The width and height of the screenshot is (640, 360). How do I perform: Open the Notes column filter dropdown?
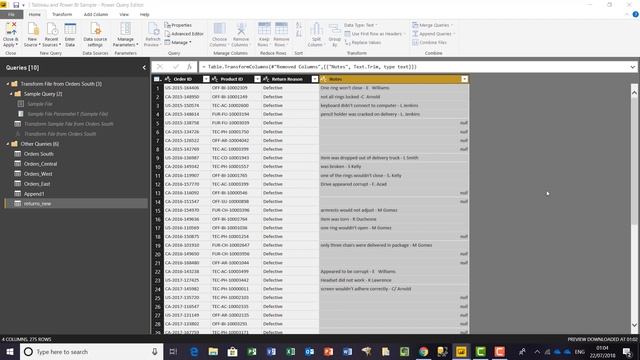click(x=464, y=79)
